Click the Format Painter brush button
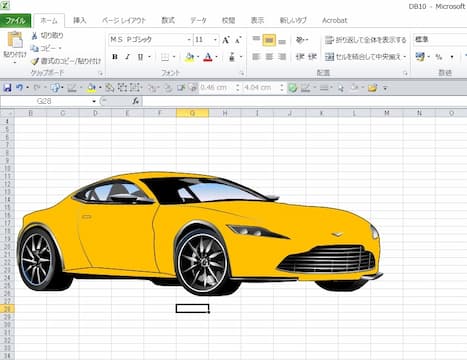Image resolution: width=467 pixels, height=360 pixels. tap(66, 61)
